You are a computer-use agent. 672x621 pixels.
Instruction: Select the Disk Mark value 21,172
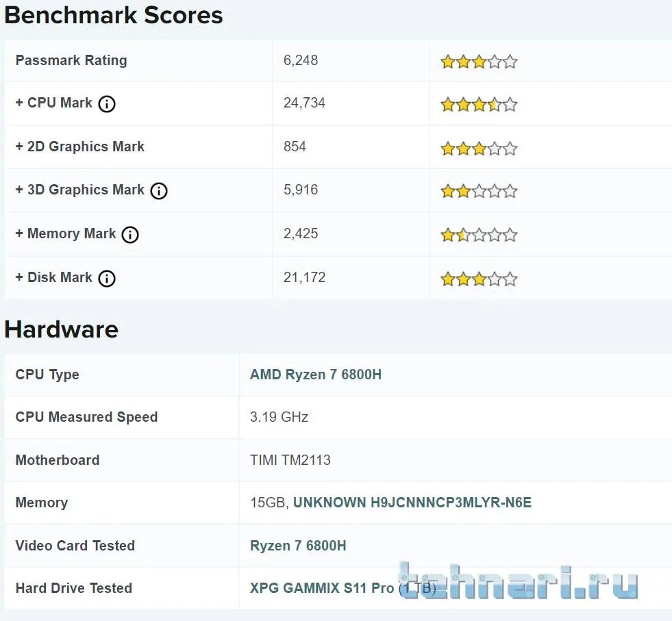click(x=304, y=277)
